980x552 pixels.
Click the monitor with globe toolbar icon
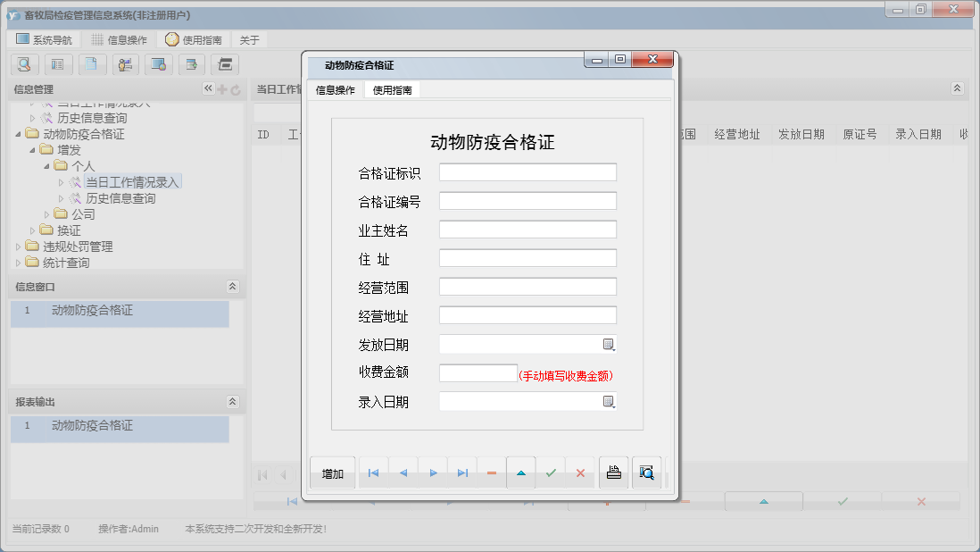159,64
